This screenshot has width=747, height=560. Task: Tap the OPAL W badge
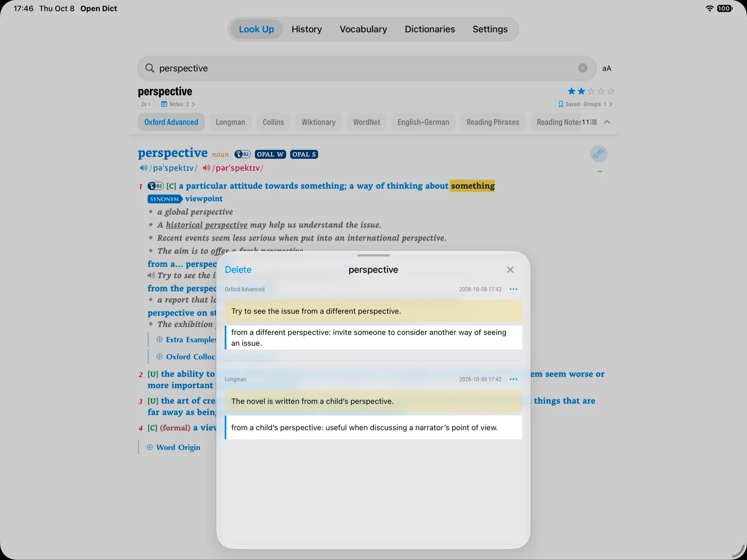point(270,154)
